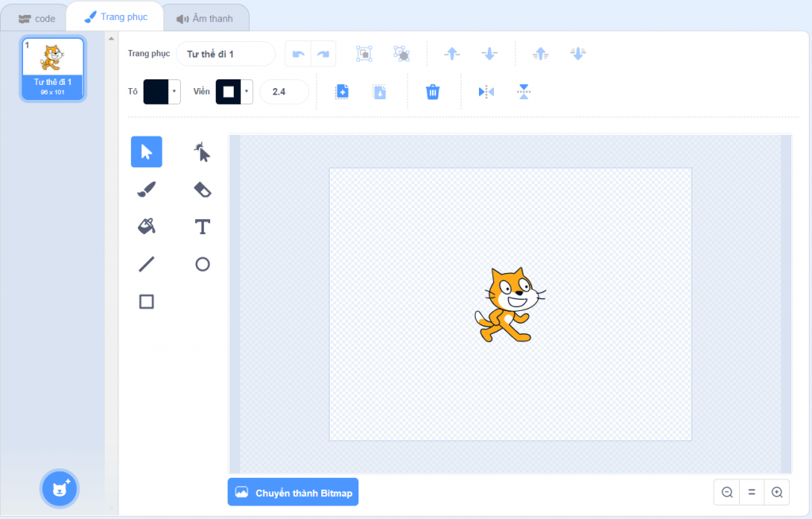This screenshot has height=519, width=812.
Task: Edit the costume name field
Action: pyautogui.click(x=226, y=54)
